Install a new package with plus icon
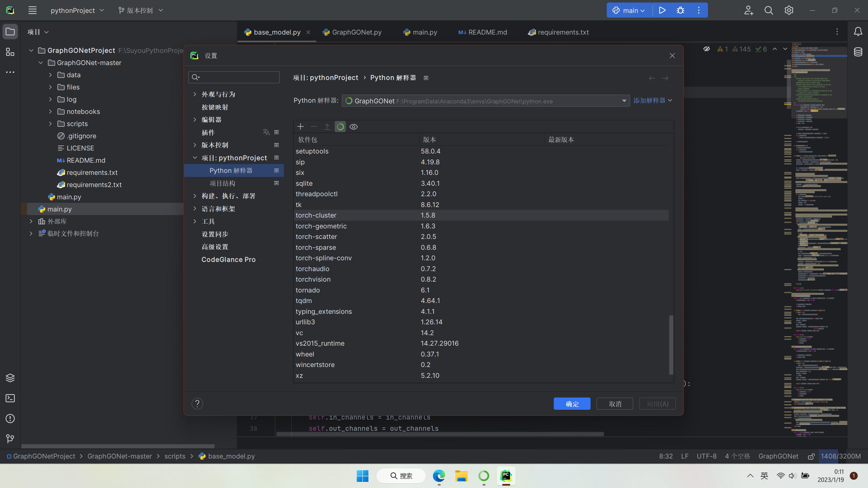 [x=300, y=126]
